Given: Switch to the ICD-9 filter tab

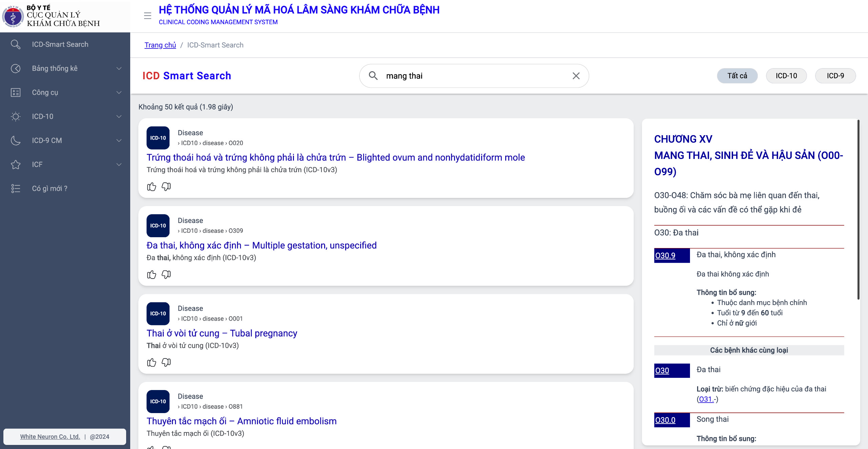Looking at the screenshot, I should click(x=835, y=76).
